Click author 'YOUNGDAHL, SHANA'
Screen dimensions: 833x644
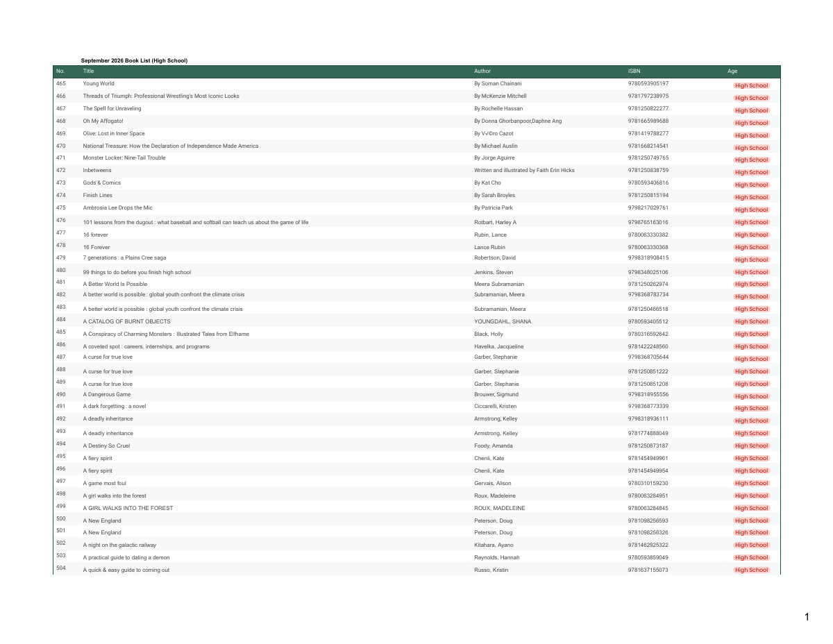click(x=503, y=321)
